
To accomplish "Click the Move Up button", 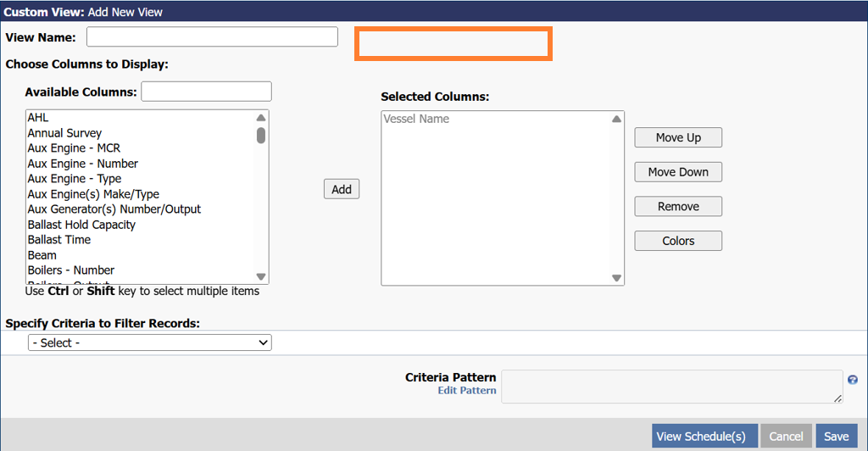I will [678, 137].
